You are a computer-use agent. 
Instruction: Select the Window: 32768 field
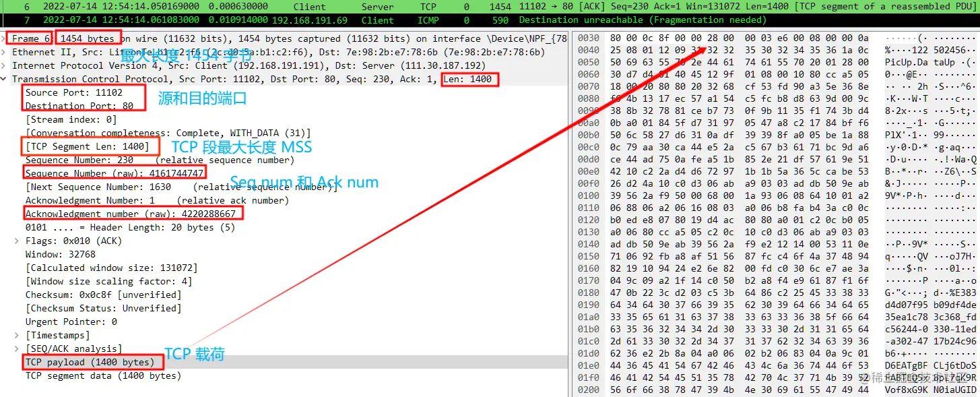pos(61,254)
